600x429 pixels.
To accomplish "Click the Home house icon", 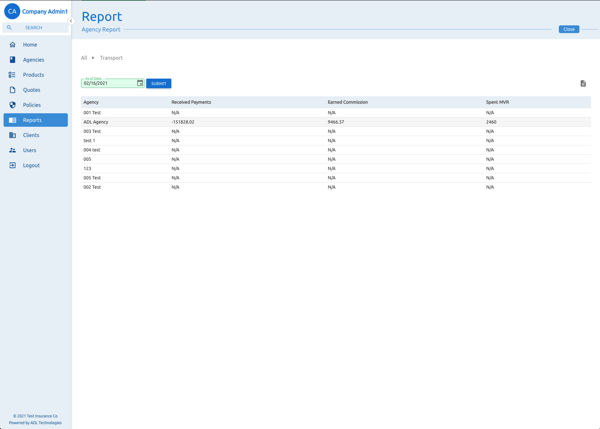I will point(12,45).
